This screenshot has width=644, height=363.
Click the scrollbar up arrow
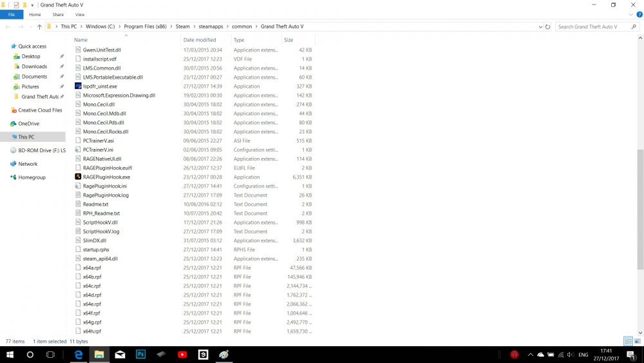coord(640,38)
